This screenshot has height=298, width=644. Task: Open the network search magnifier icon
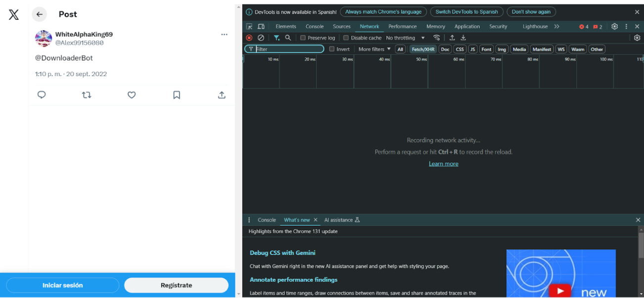coord(288,38)
